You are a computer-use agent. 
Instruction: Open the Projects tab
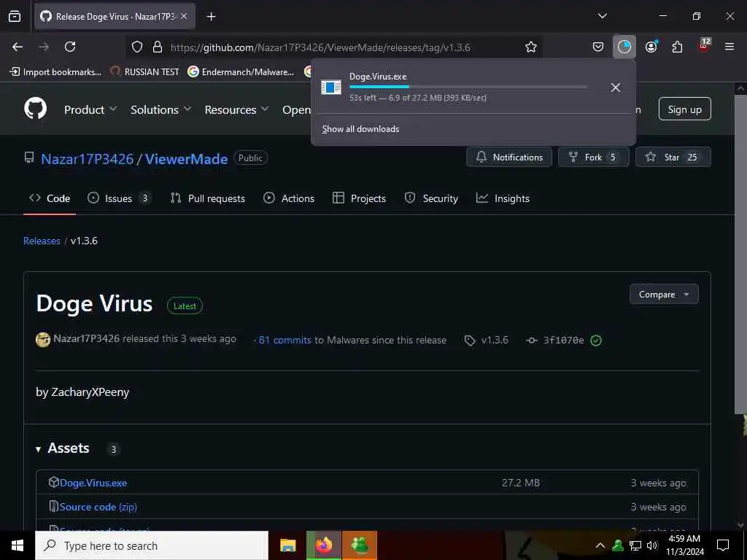pos(359,198)
